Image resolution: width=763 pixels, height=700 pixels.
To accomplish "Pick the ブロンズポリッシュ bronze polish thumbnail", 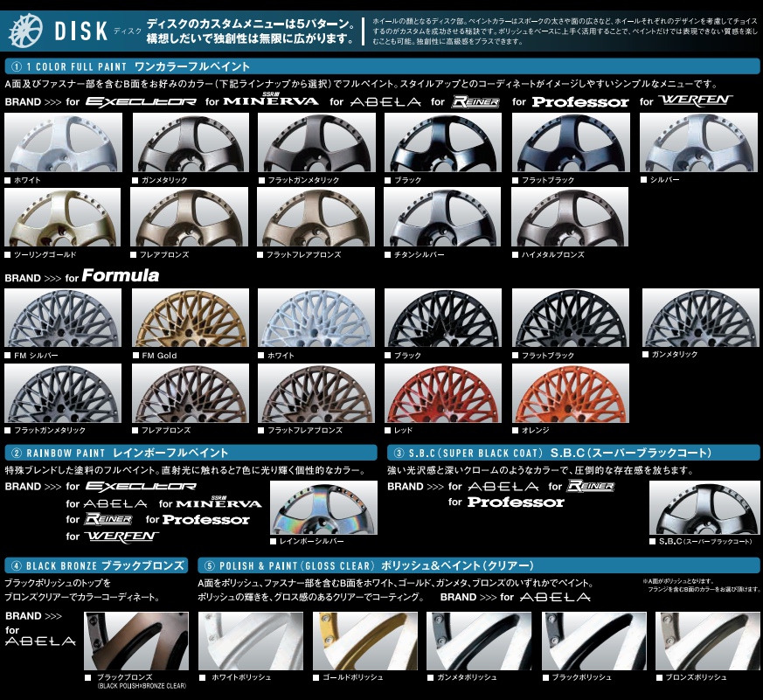I will click(708, 641).
